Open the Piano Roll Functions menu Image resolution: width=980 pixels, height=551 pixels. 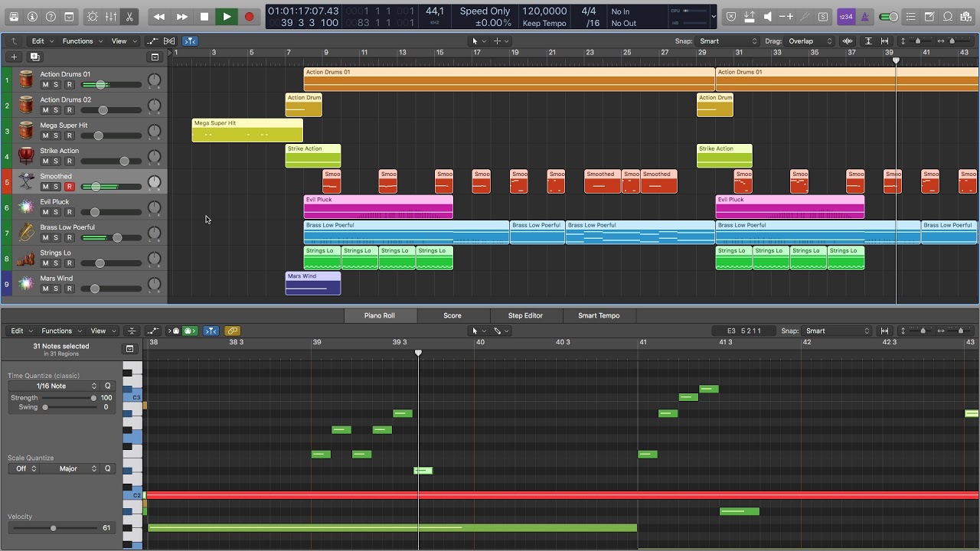tap(60, 331)
